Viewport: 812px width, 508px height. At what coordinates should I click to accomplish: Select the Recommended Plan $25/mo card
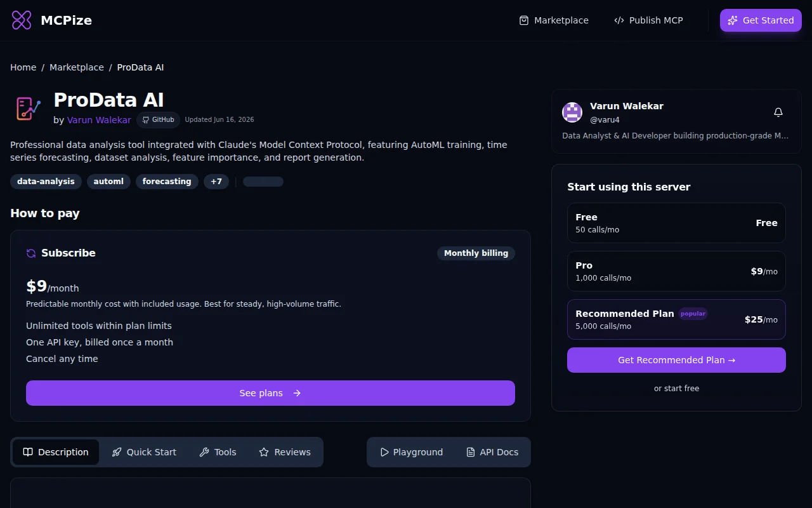pyautogui.click(x=676, y=319)
